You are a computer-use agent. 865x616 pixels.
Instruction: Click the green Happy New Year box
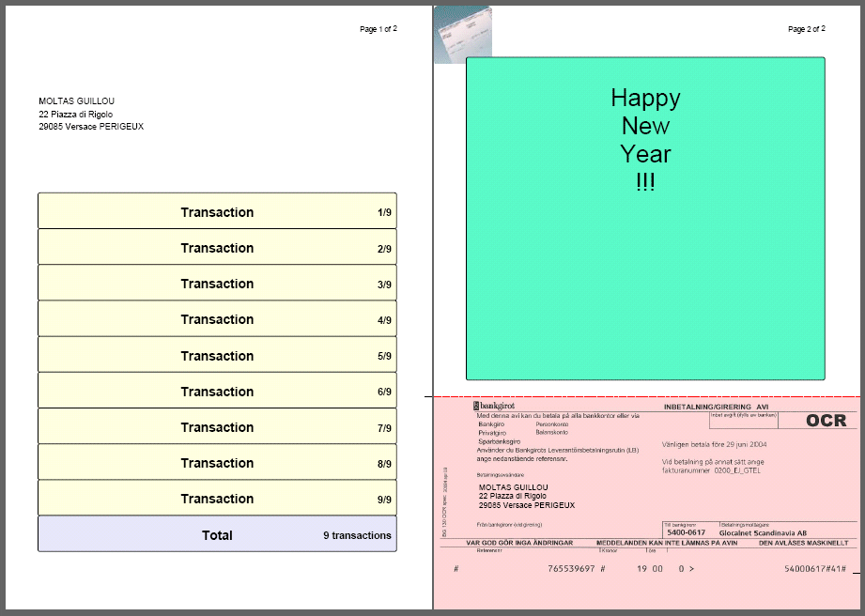pos(645,218)
